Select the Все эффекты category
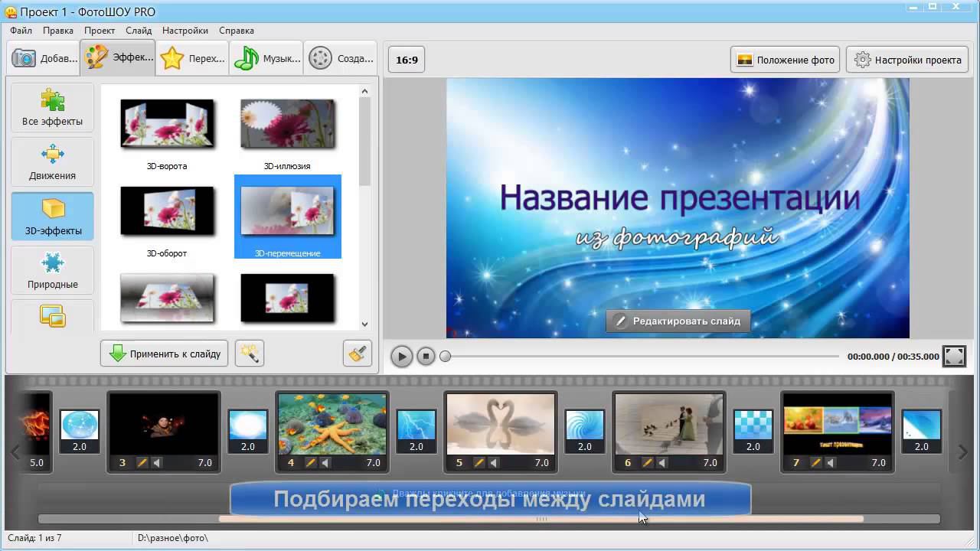 (52, 107)
